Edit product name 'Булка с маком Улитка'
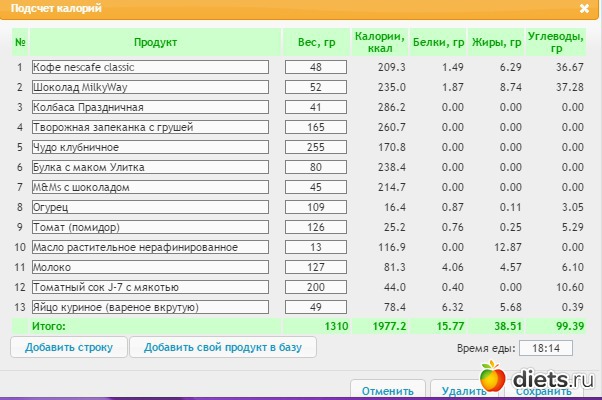602x400 pixels. (x=150, y=167)
